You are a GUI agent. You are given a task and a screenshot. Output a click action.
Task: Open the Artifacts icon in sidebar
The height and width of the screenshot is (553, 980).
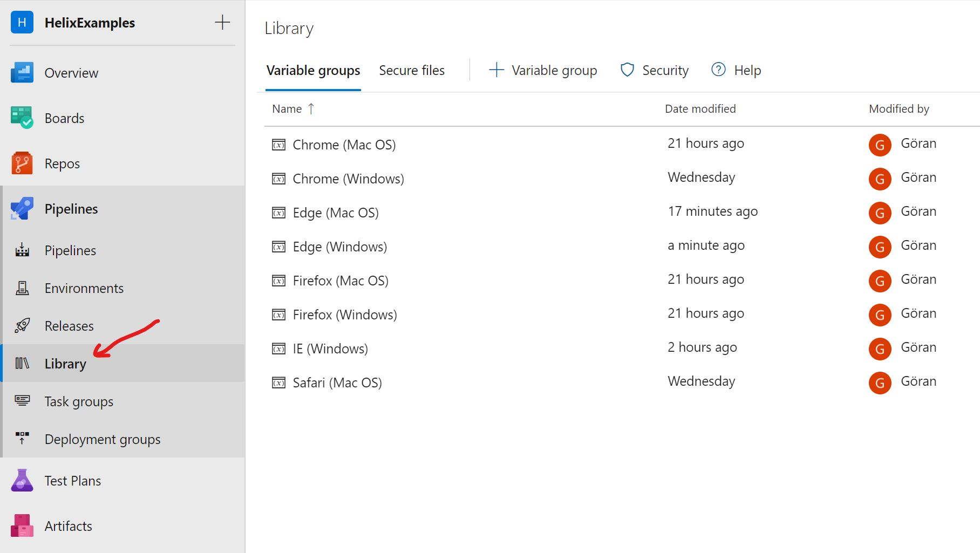coord(22,526)
